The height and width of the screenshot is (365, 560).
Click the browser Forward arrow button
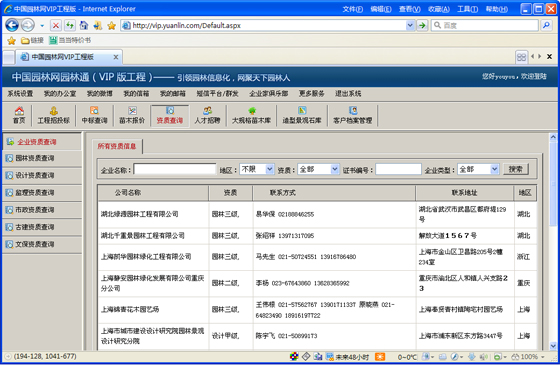click(x=28, y=25)
